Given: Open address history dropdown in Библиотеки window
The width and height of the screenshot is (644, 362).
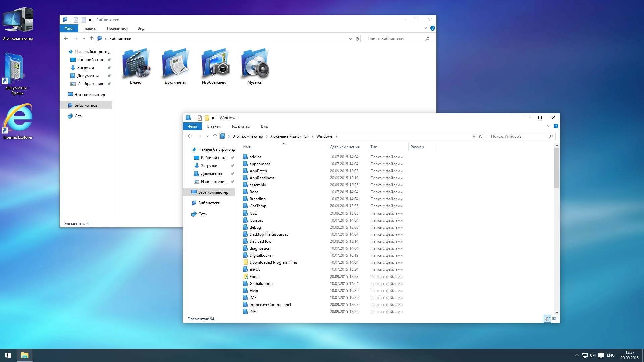Looking at the screenshot, I should coord(351,39).
